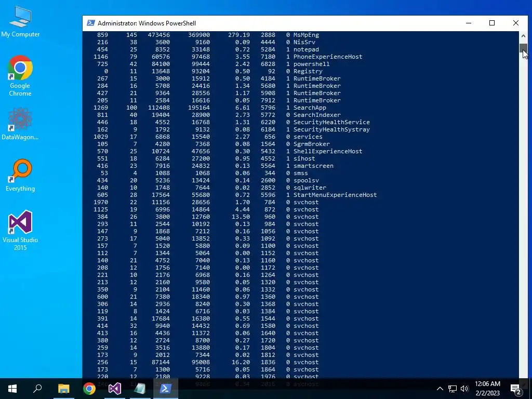Click the CPU value 279.19
Screen dimensions: 532x399
pos(239,35)
